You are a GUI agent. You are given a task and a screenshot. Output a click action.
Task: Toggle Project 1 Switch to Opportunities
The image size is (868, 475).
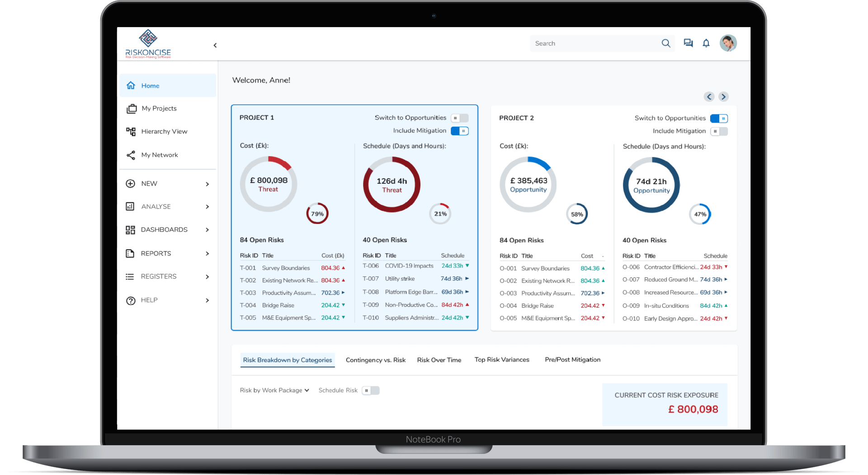coord(460,118)
